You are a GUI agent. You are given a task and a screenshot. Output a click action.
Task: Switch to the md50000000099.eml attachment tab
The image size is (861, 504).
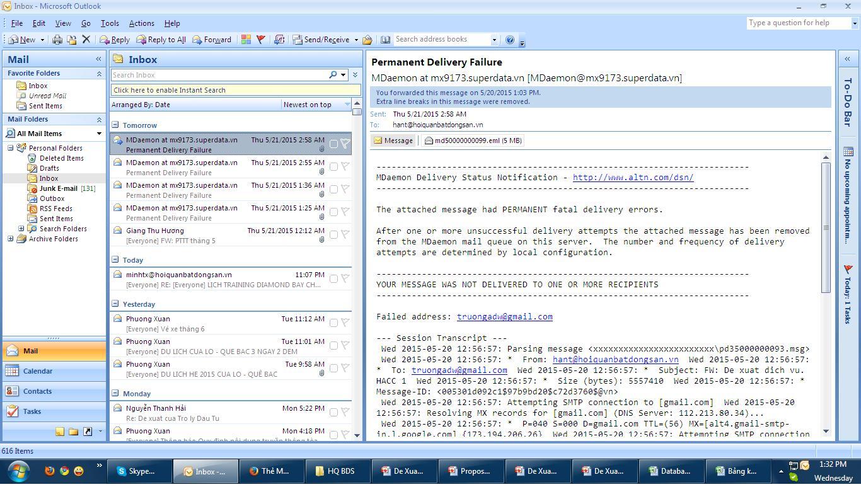pos(473,140)
